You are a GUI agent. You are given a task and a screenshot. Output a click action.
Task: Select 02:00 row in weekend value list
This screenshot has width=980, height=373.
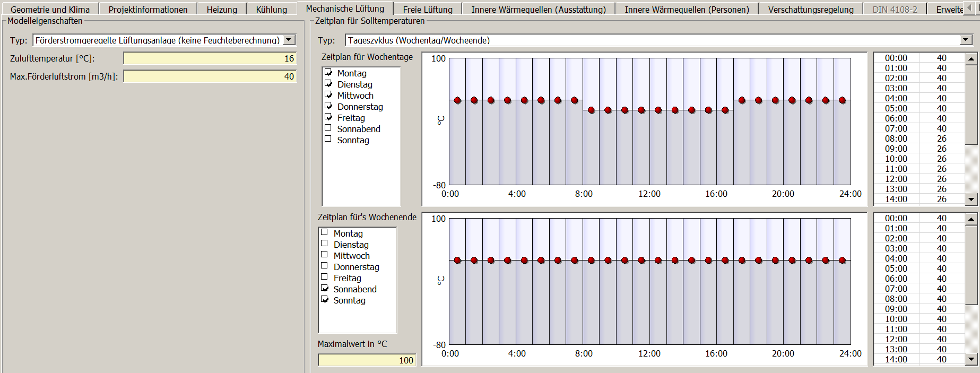tap(919, 238)
